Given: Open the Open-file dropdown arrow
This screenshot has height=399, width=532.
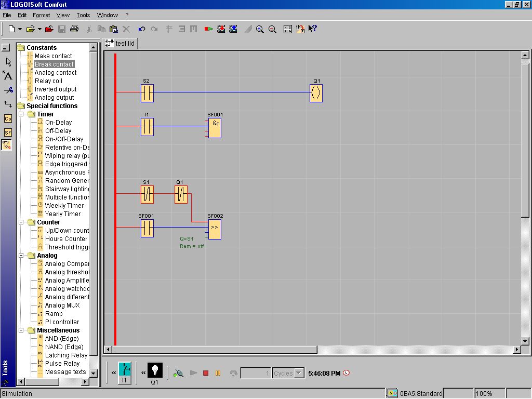Looking at the screenshot, I should [x=39, y=29].
